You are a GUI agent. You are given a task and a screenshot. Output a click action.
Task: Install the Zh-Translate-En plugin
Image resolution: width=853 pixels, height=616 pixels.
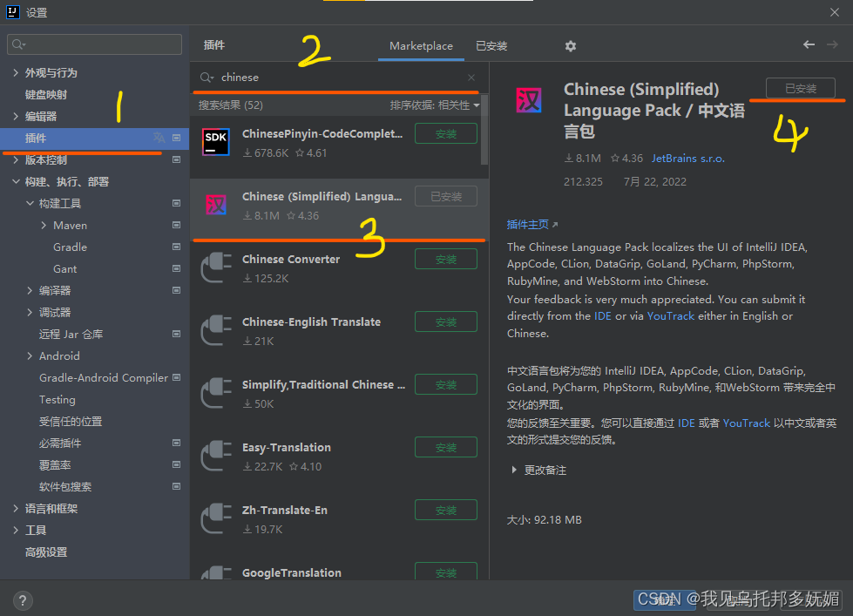pos(446,510)
